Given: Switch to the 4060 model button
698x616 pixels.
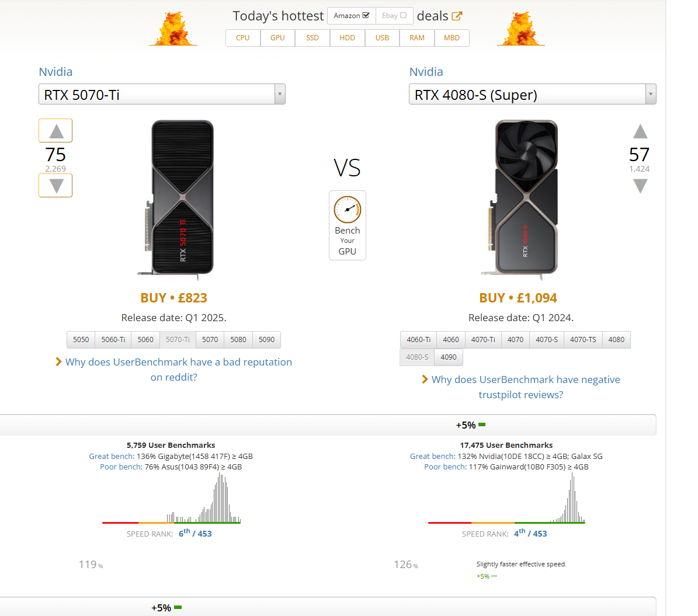Looking at the screenshot, I should pyautogui.click(x=451, y=340).
